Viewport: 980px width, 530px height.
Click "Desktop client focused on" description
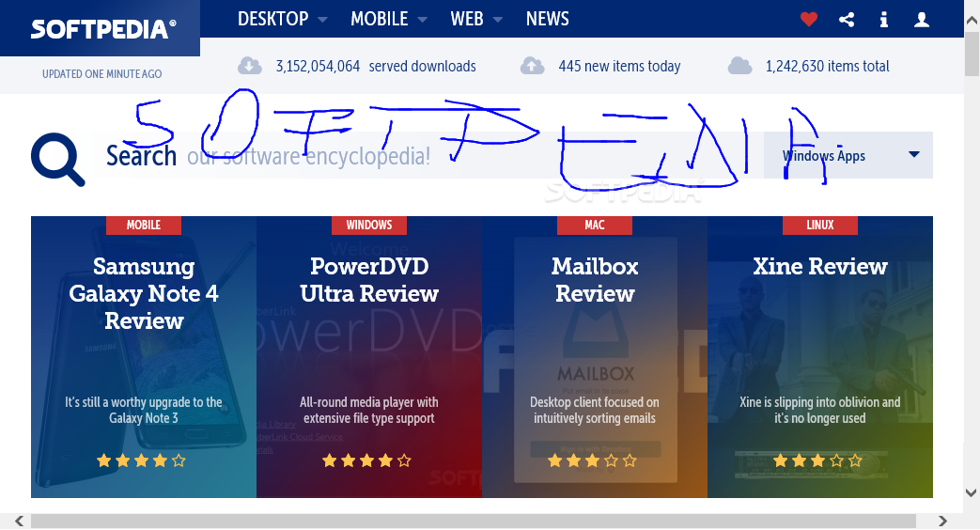(x=595, y=410)
